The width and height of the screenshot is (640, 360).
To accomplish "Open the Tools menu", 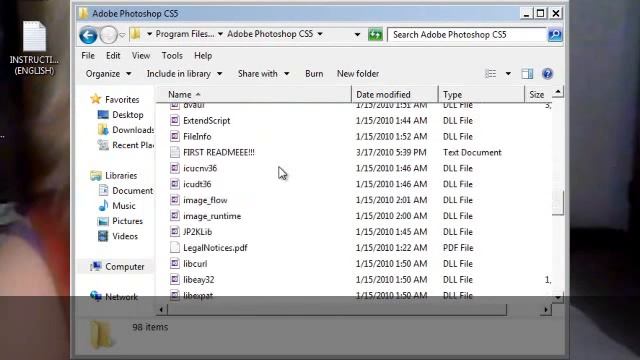I will pyautogui.click(x=172, y=56).
